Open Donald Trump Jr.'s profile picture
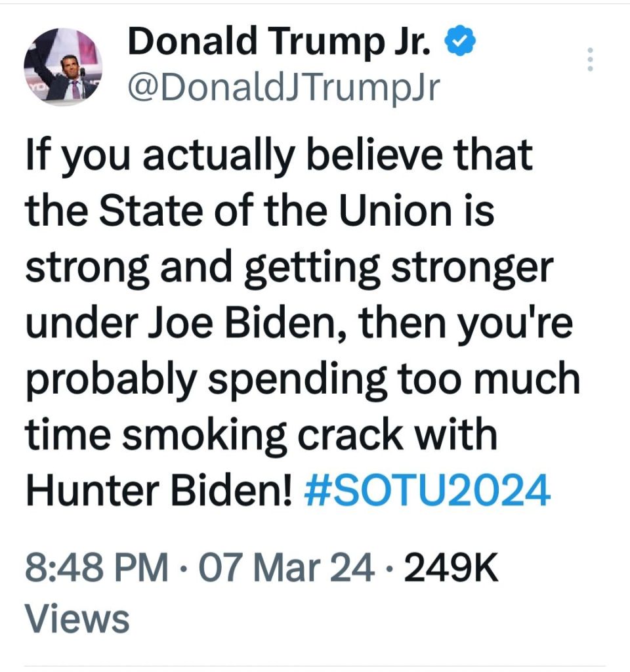Screen dimensions: 630x672 [63, 68]
